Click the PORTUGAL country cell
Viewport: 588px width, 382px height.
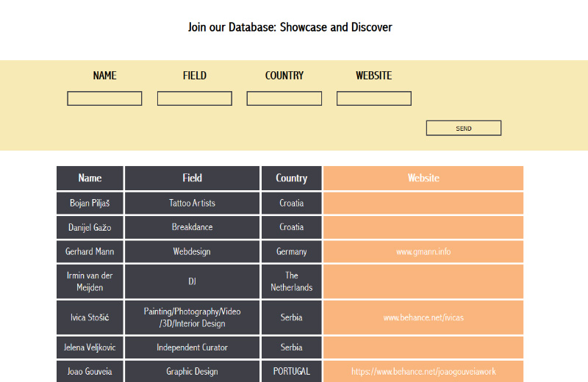point(291,372)
